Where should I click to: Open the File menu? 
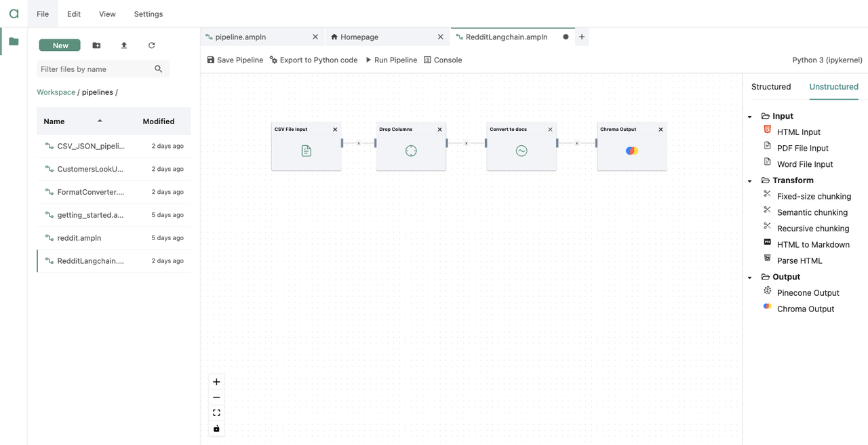pos(43,14)
